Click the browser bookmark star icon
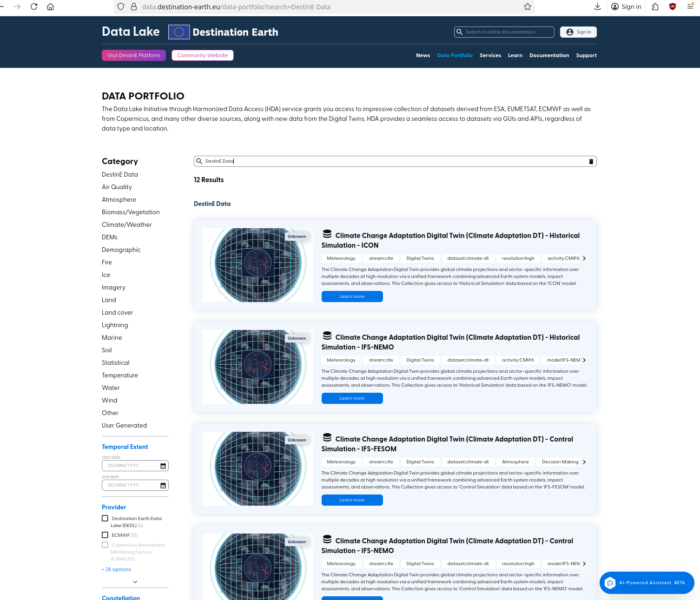The image size is (700, 600). coord(527,7)
